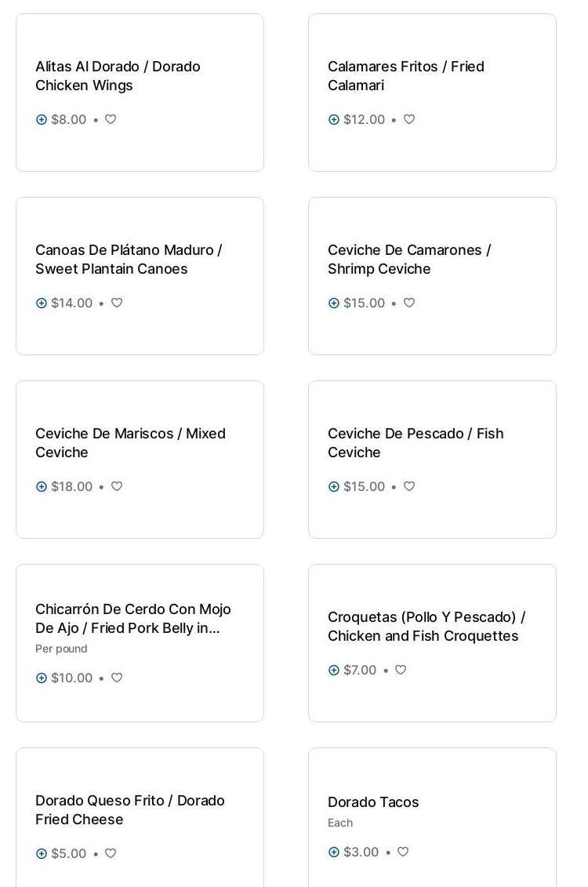Add Fish Ceviche to the order
The image size is (588, 887).
tap(334, 487)
